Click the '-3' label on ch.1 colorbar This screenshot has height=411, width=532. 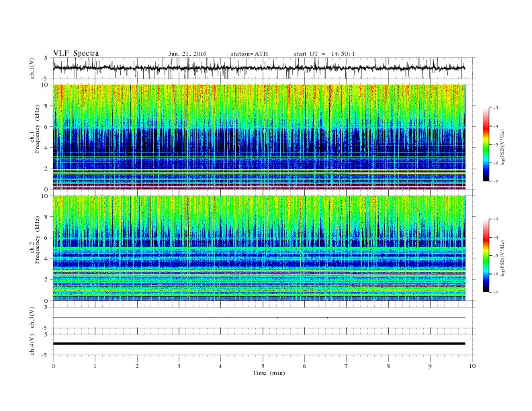(496, 108)
